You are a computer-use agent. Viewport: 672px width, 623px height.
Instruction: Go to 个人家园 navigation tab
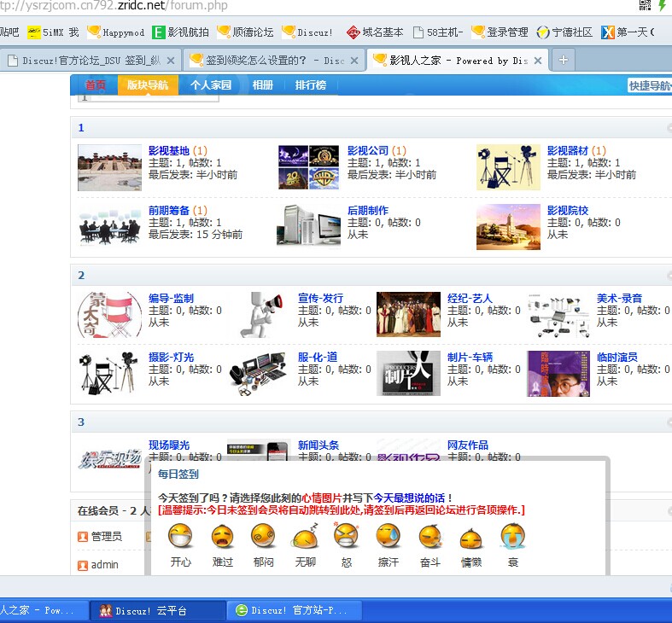[x=211, y=84]
